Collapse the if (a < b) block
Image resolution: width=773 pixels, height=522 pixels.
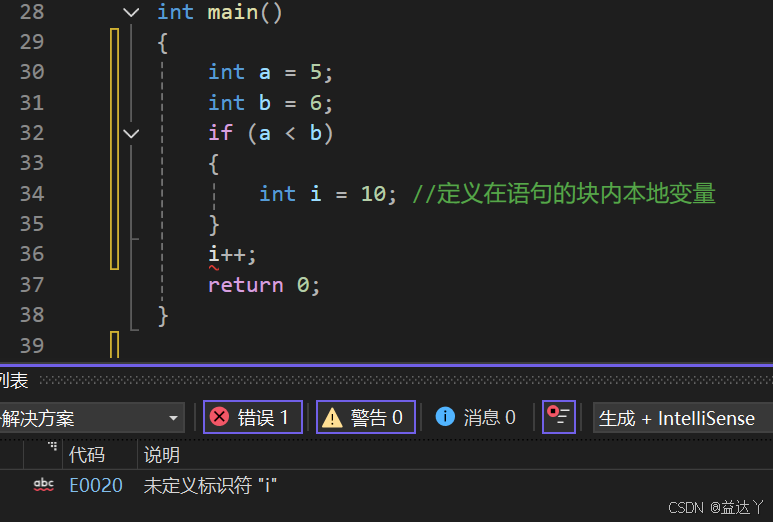131,133
